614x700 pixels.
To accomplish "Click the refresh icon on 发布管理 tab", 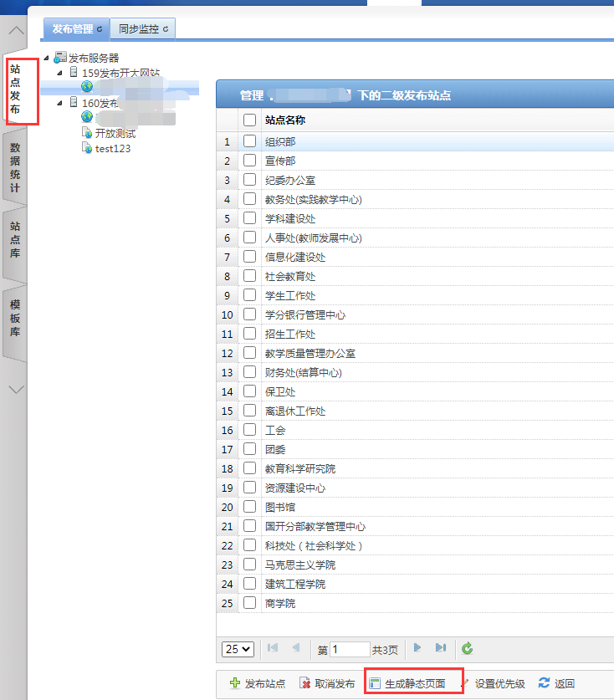I will [100, 29].
